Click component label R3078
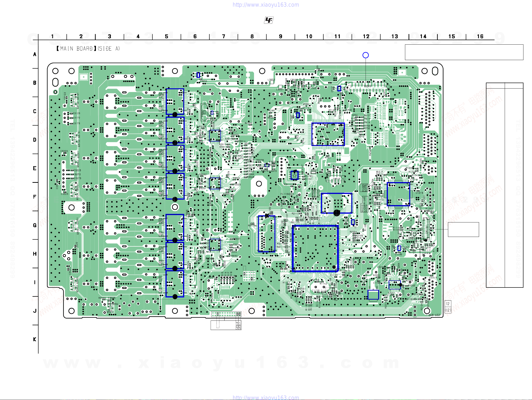The width and height of the screenshot is (532, 400). tap(260, 160)
